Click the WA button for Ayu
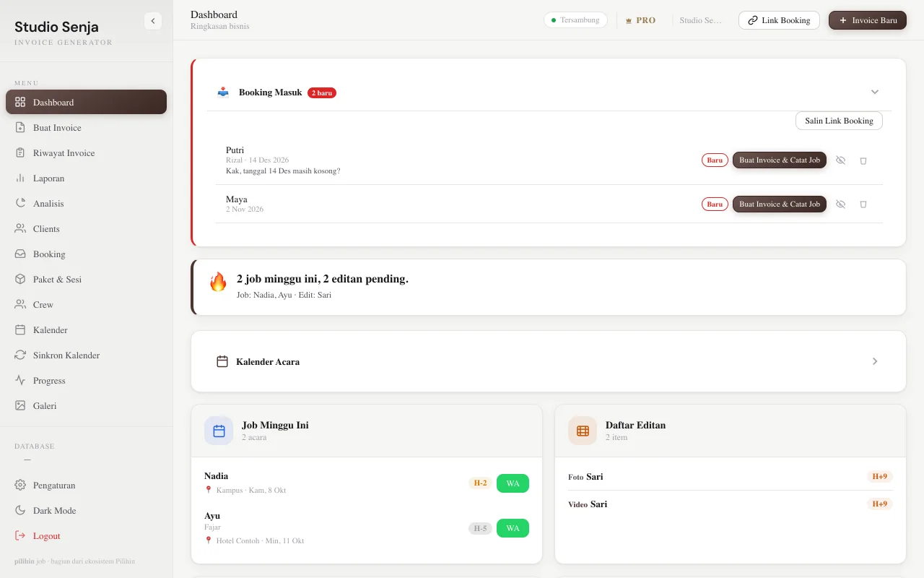This screenshot has width=924, height=578. [x=513, y=528]
